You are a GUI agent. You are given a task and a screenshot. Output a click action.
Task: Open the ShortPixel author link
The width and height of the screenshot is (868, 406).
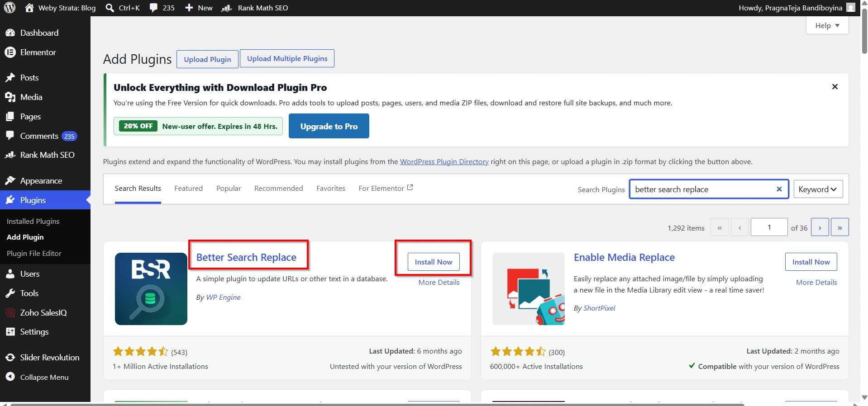[600, 308]
